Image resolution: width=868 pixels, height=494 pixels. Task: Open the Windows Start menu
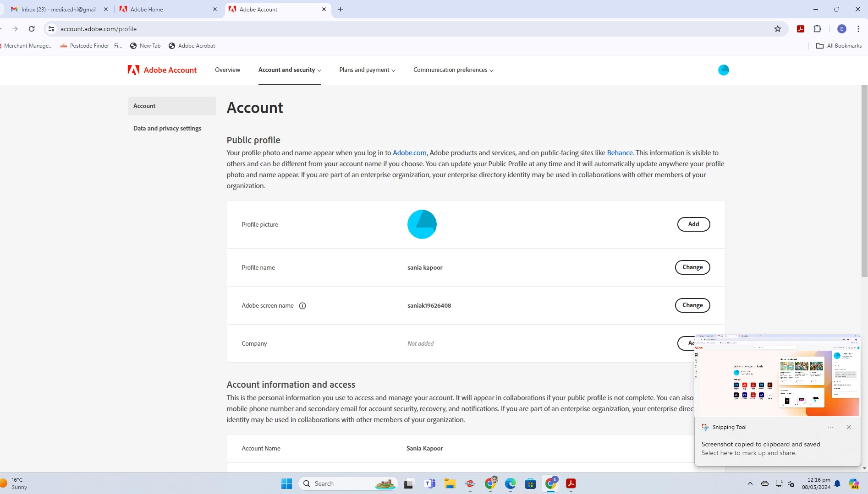[286, 483]
